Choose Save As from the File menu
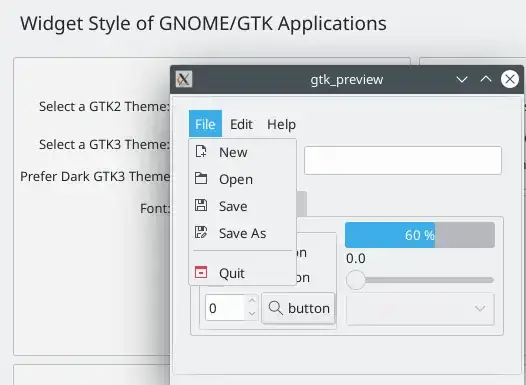The width and height of the screenshot is (526, 385). 243,233
